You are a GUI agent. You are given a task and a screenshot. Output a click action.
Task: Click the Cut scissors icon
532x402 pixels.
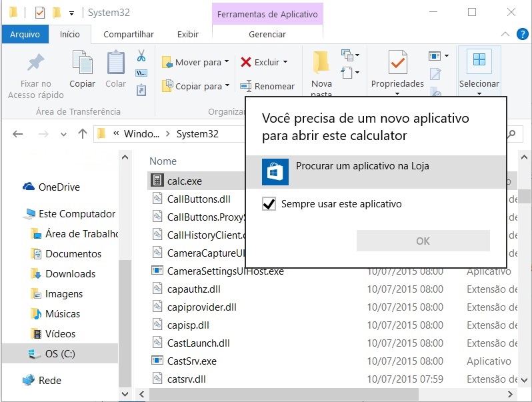(x=141, y=55)
